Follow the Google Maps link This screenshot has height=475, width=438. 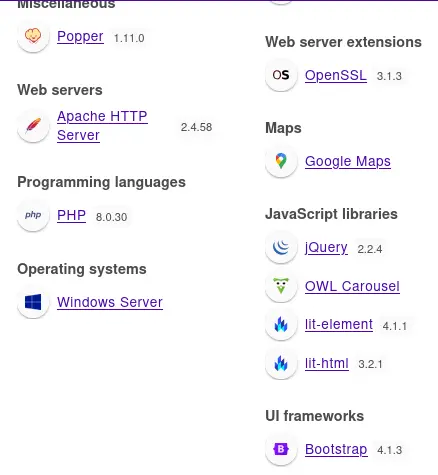(x=348, y=161)
